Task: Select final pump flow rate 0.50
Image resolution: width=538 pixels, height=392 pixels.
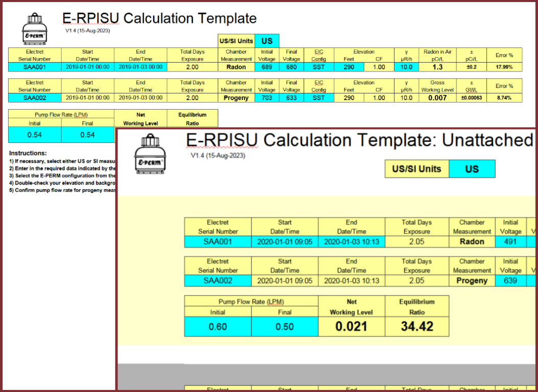Action: coord(285,327)
